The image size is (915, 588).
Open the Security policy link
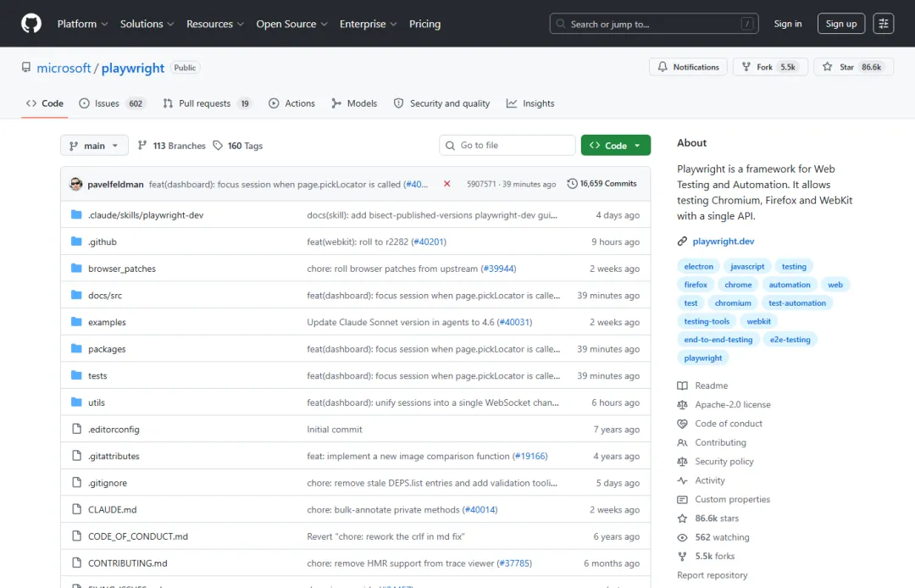724,462
